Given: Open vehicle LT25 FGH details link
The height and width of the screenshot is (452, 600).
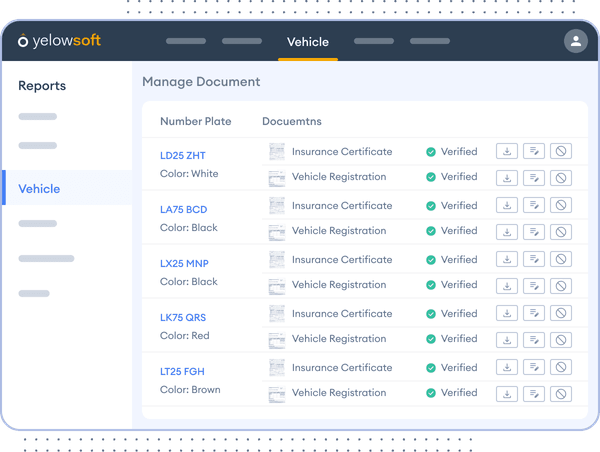Looking at the screenshot, I should point(184,372).
